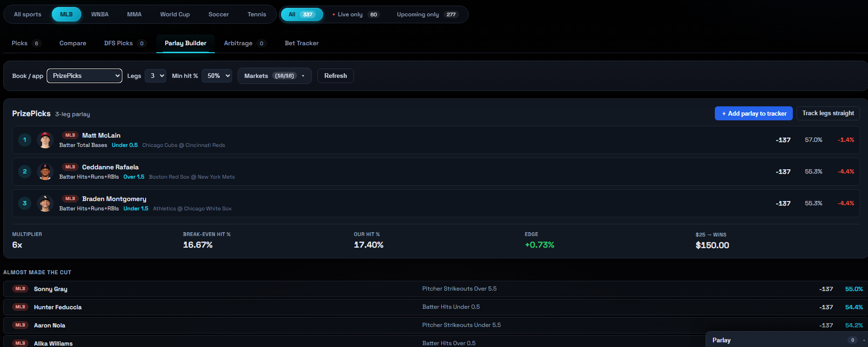This screenshot has width=868, height=347.
Task: Select the Aaron Nola almost-cut row
Action: click(x=435, y=326)
